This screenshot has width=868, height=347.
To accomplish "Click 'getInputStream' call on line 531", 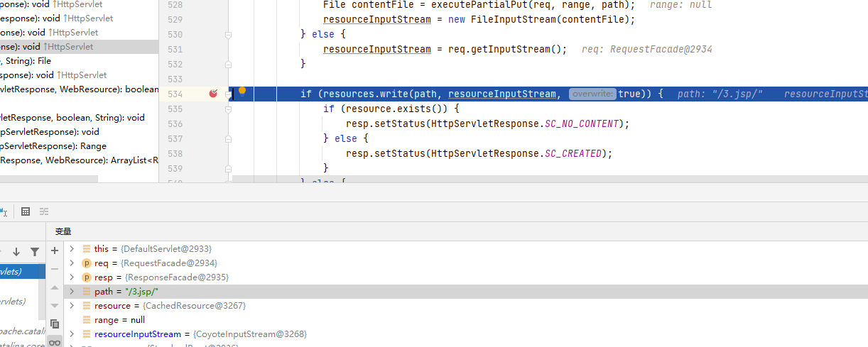I will [x=511, y=49].
